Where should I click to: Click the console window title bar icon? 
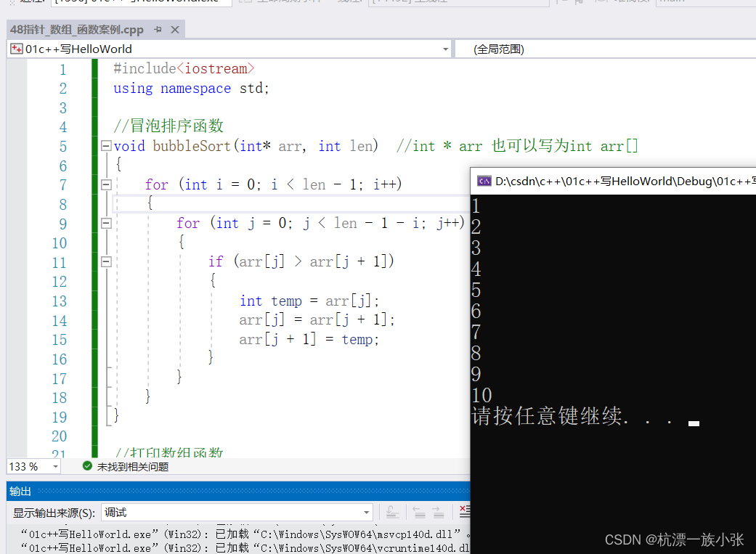coord(484,182)
